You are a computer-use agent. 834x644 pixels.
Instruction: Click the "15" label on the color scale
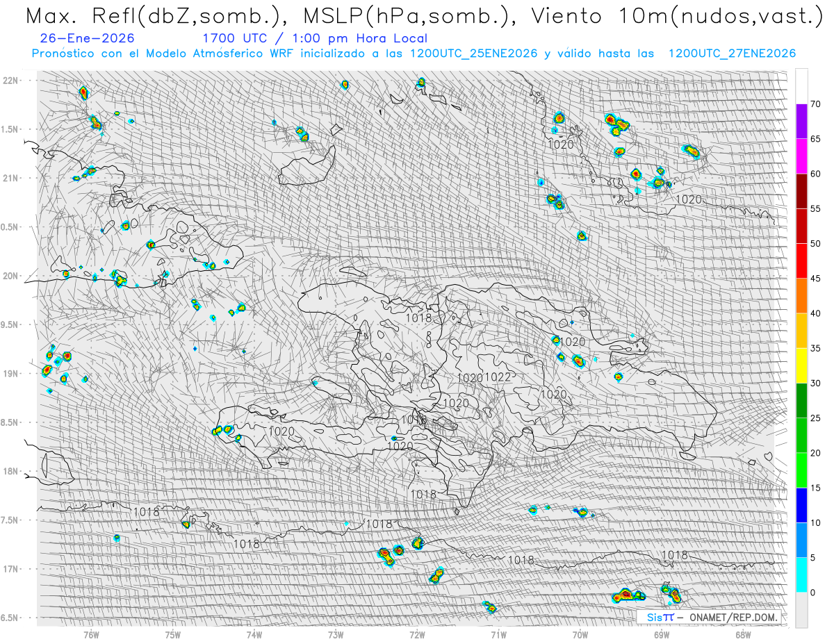pos(815,488)
